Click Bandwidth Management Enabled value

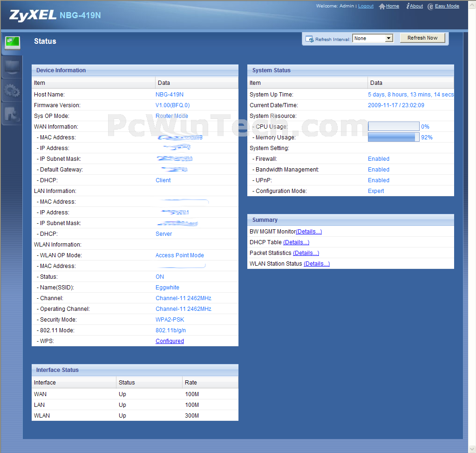tap(379, 169)
